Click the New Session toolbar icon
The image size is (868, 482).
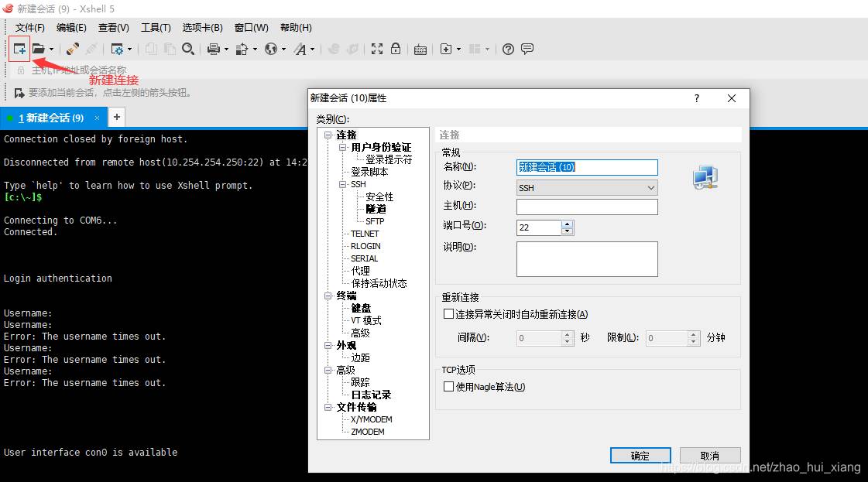pyautogui.click(x=19, y=50)
